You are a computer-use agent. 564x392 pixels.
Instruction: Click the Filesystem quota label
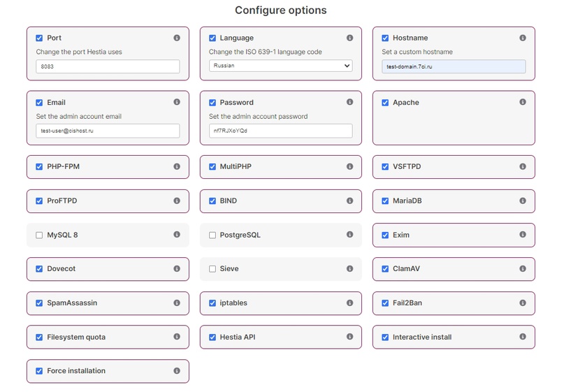click(76, 337)
